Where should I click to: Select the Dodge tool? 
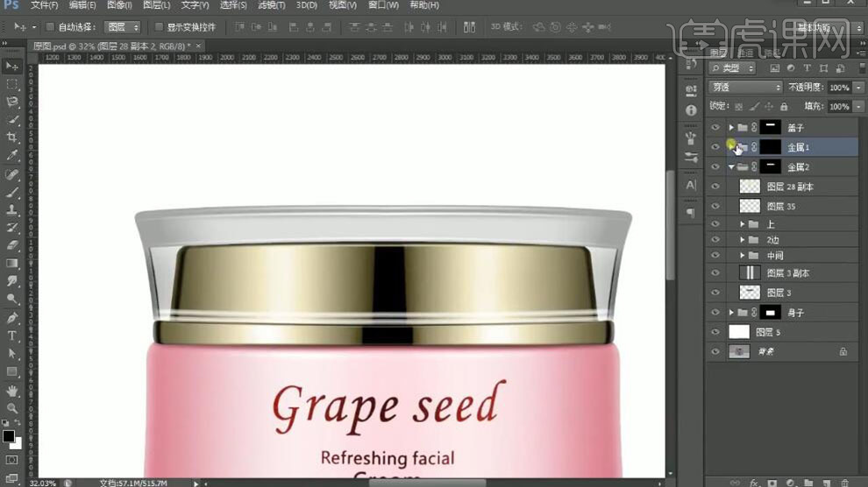pyautogui.click(x=11, y=299)
